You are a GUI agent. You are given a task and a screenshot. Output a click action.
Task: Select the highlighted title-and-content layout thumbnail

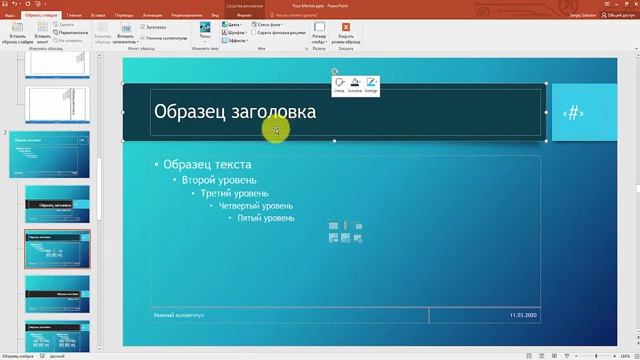tap(58, 249)
